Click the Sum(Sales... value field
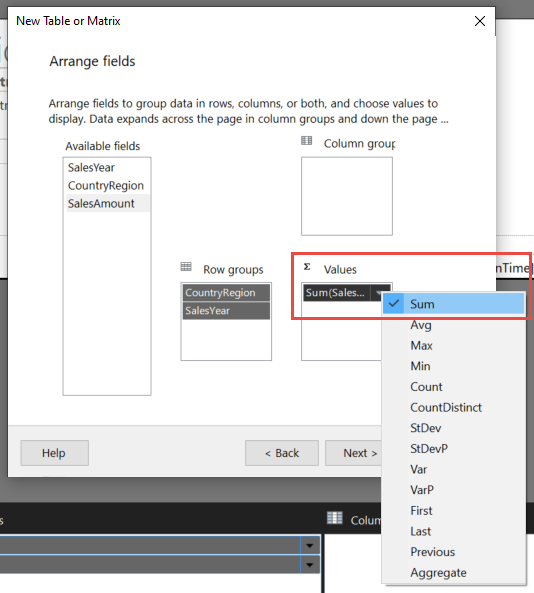This screenshot has height=593, width=534. (336, 292)
